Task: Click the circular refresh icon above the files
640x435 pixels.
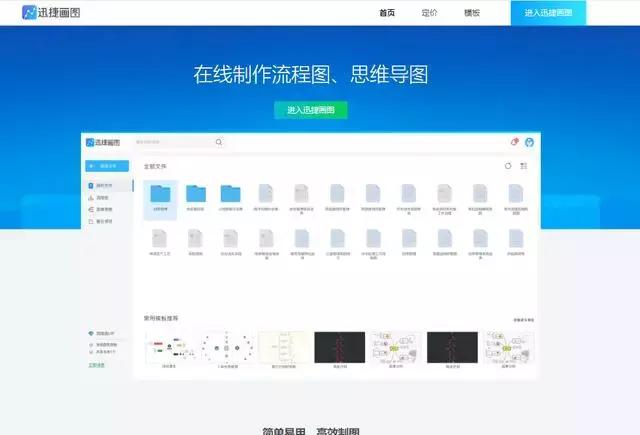Action: [x=508, y=166]
